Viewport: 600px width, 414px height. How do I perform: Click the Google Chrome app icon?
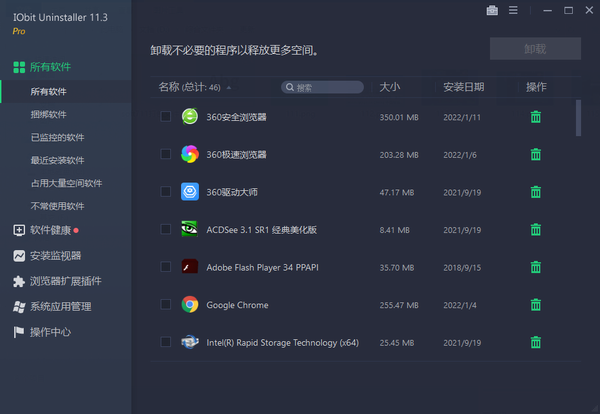(190, 305)
